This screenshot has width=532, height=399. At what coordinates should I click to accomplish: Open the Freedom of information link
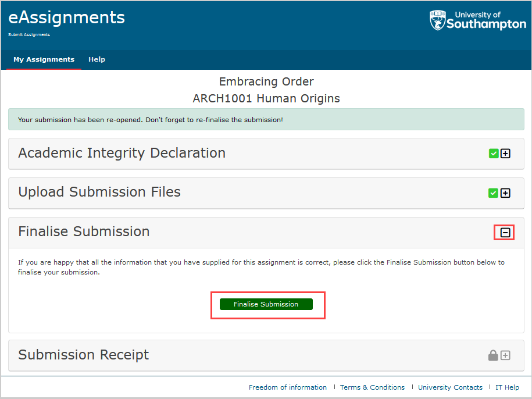287,387
